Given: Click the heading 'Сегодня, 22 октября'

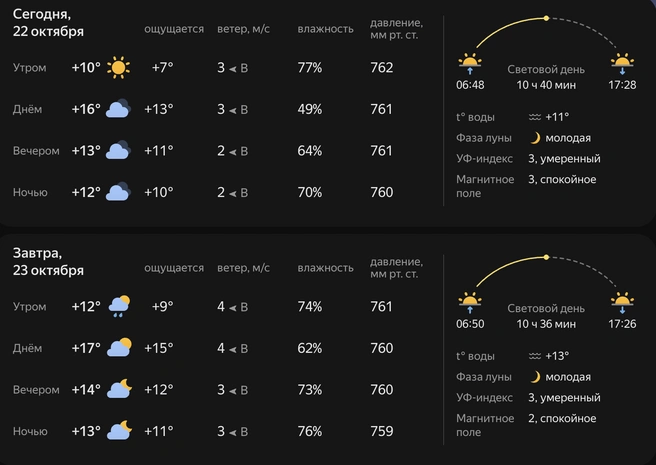Looking at the screenshot, I should coord(48,23).
